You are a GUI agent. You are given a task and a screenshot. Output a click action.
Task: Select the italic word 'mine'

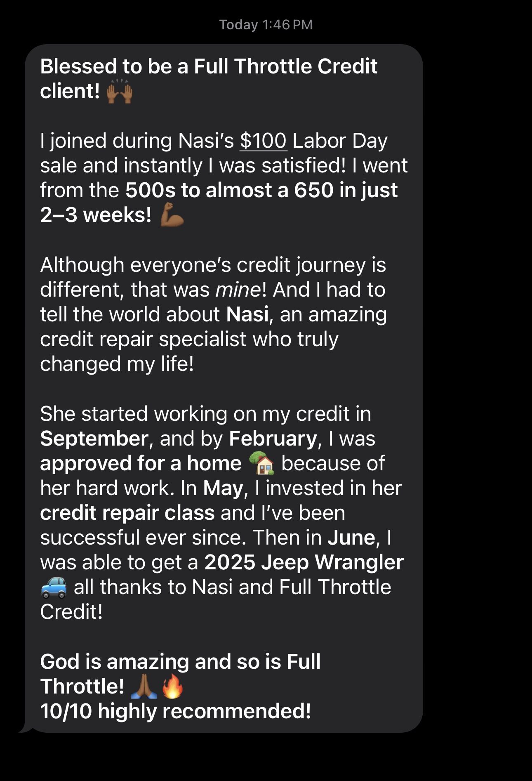(x=238, y=290)
